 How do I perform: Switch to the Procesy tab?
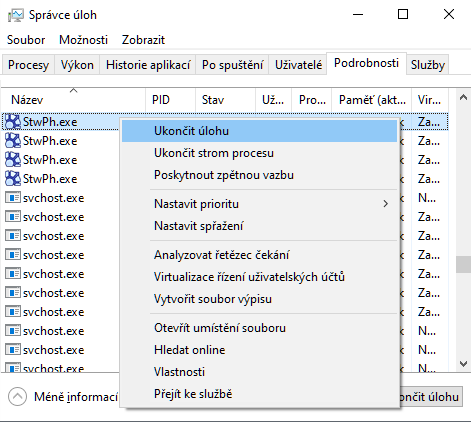[x=28, y=65]
